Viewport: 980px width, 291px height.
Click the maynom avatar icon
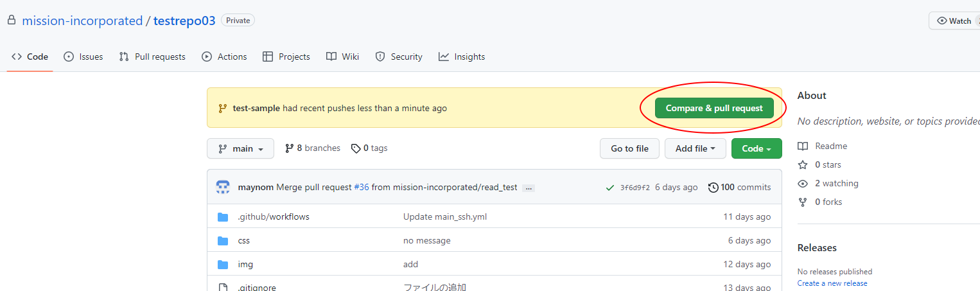tap(223, 188)
